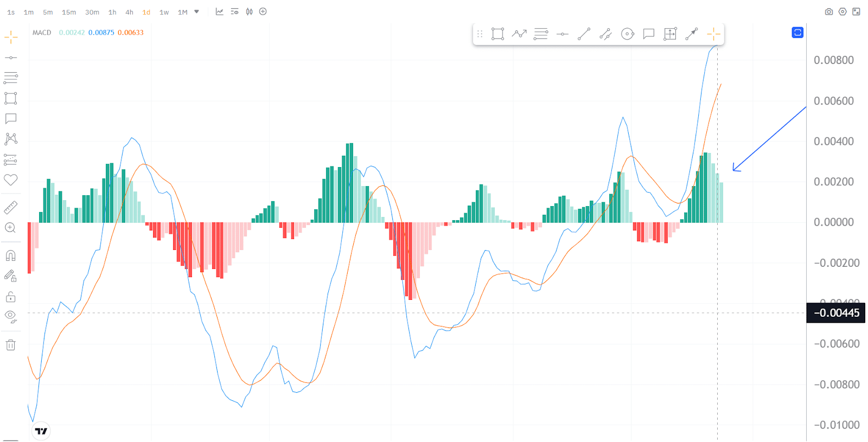Select zigzag arrow path tool in floating toolbar
Screen dimensions: 868x442
tap(519, 34)
